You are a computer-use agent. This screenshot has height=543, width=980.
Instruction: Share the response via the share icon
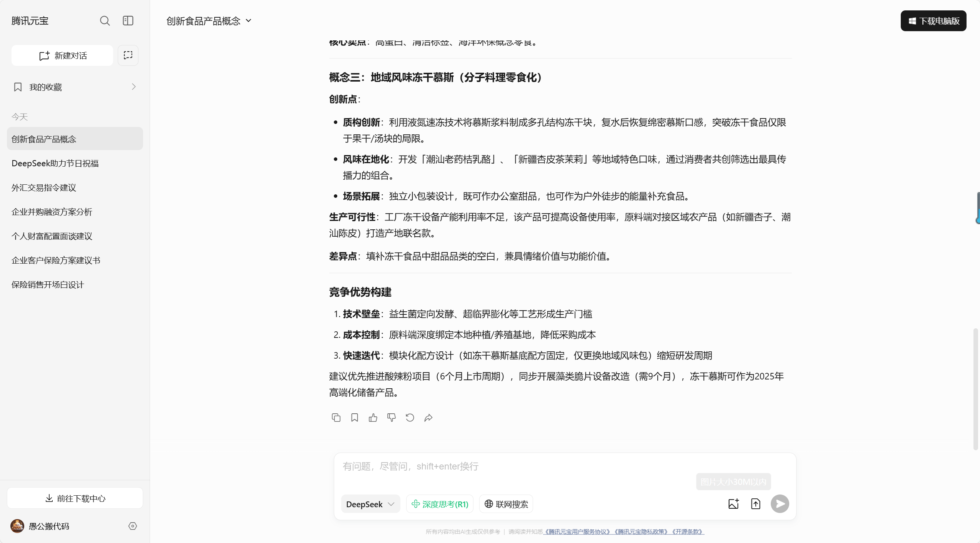[428, 418]
